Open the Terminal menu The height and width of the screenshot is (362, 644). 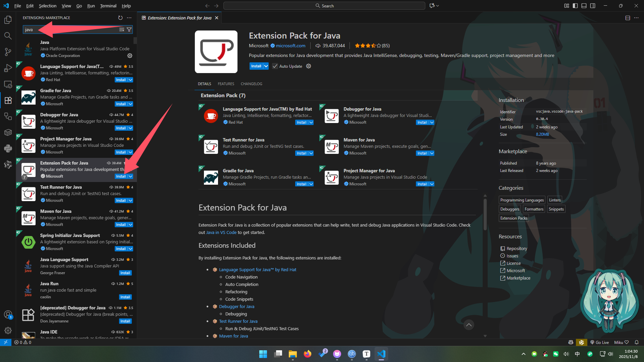pyautogui.click(x=108, y=6)
